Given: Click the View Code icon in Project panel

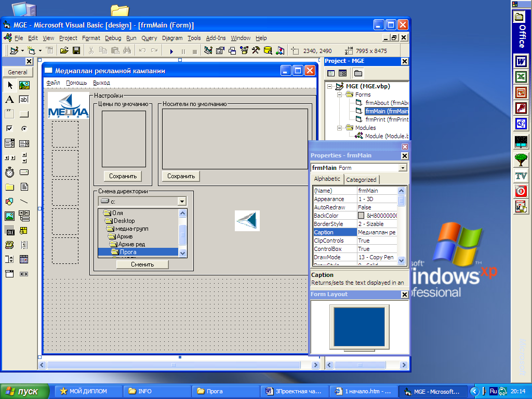Looking at the screenshot, I should click(330, 73).
